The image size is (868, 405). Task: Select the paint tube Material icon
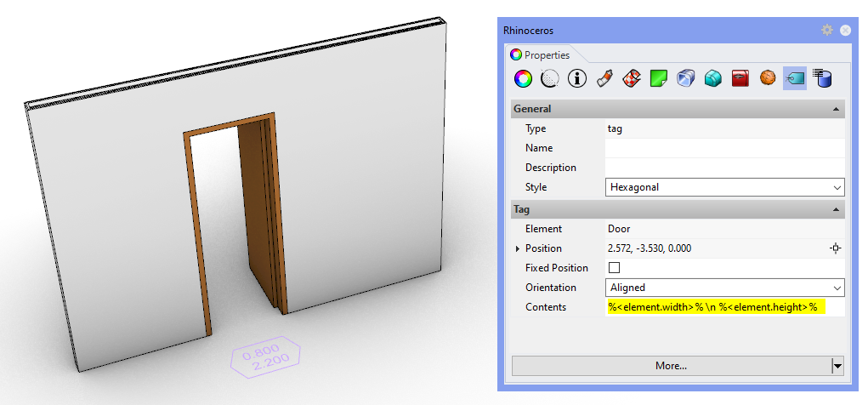(604, 79)
